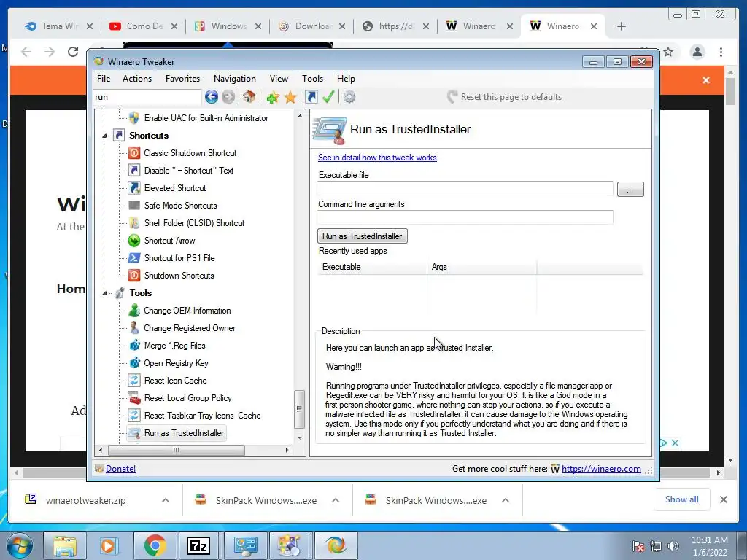Open the https://winaero.com link

pyautogui.click(x=601, y=469)
